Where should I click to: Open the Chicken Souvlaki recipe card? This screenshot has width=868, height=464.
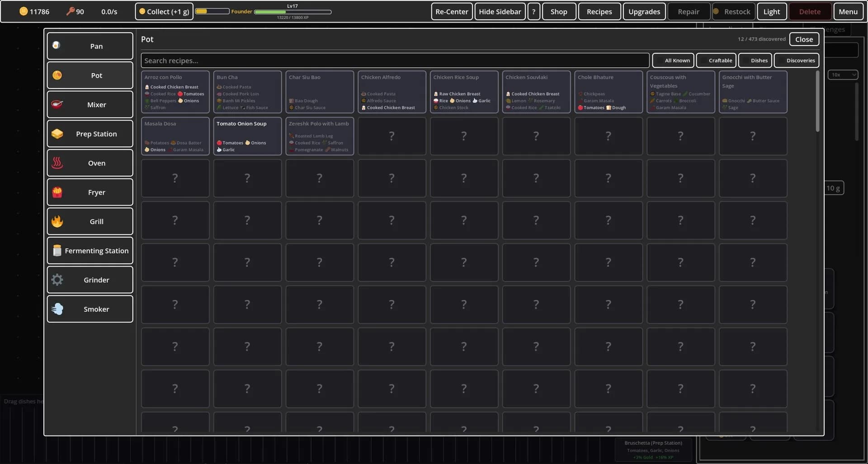(536, 92)
